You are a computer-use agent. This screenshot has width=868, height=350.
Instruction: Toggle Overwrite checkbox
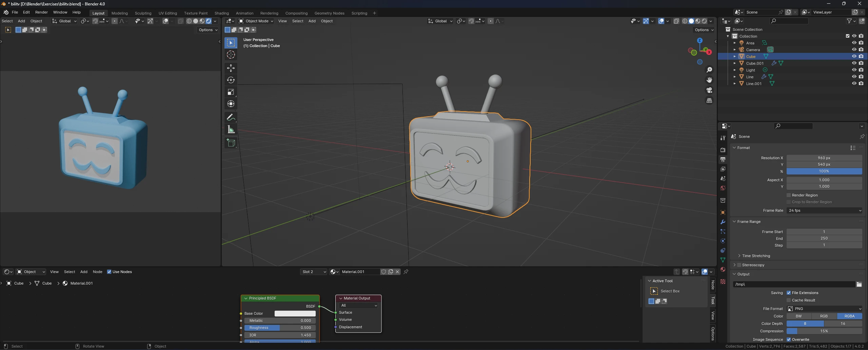tap(789, 339)
